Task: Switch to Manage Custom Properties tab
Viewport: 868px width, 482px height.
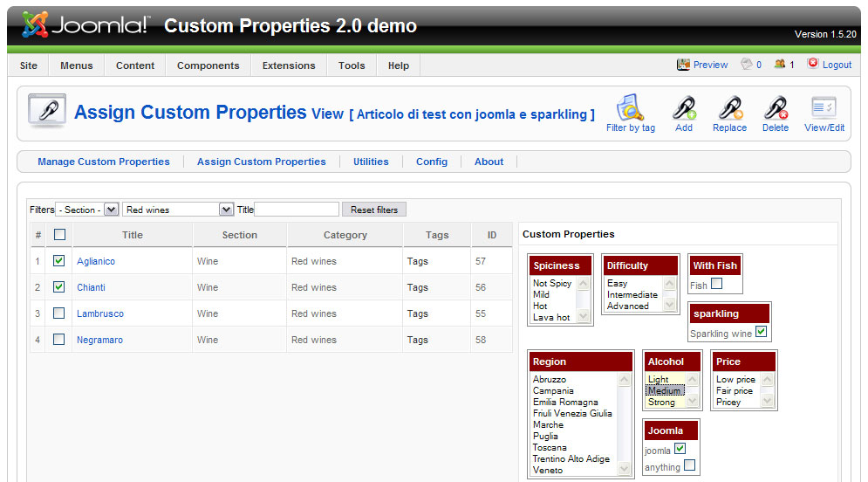Action: click(104, 162)
